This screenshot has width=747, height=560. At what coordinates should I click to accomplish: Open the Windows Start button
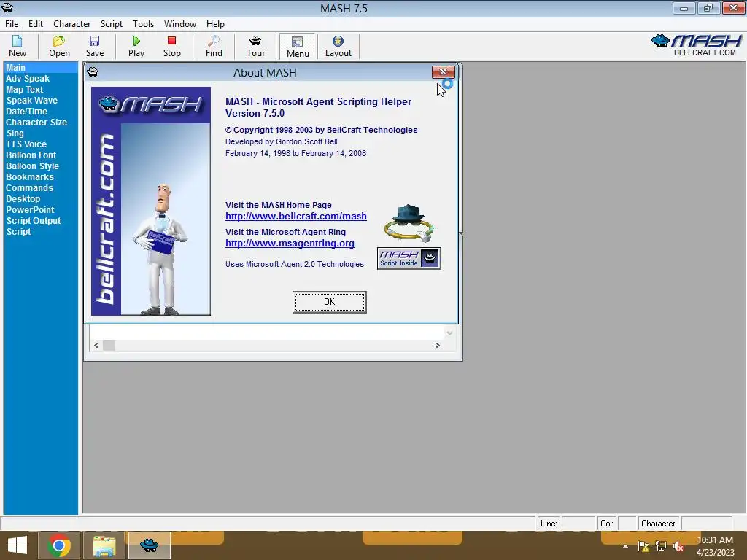point(18,545)
